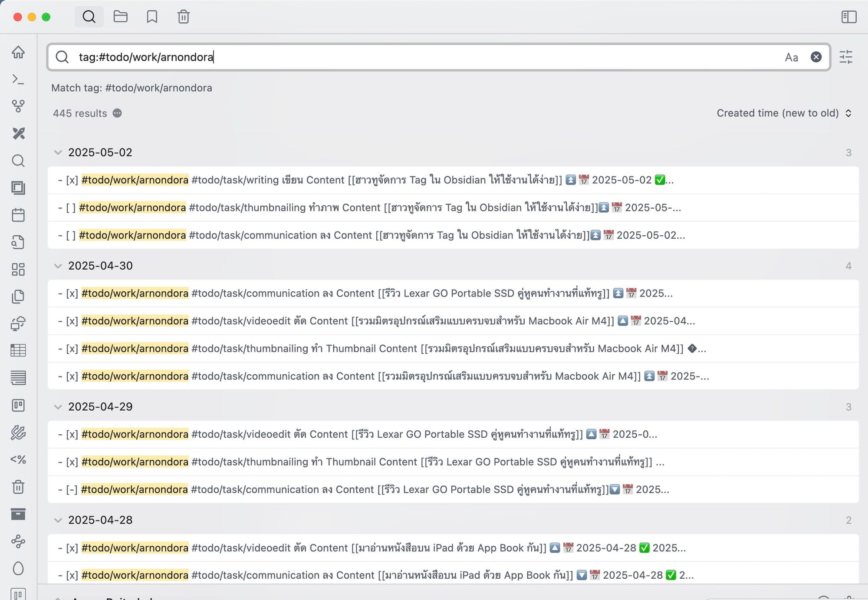Open the thumbnailing Lexar GO Portable SSD result
The width and height of the screenshot is (868, 600).
(453, 462)
